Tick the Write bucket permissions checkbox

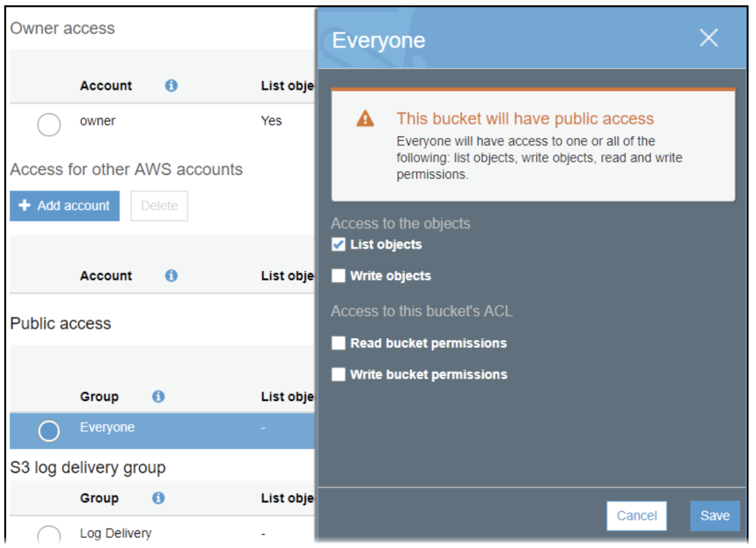tap(339, 374)
